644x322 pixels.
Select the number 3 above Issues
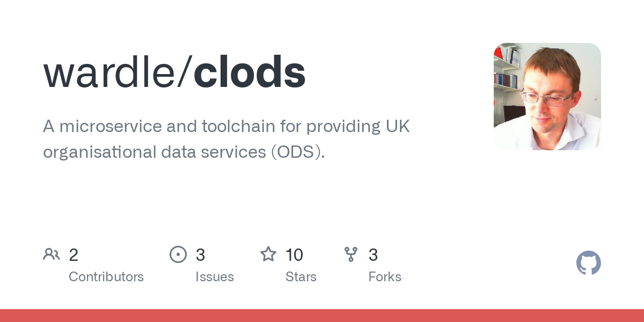[200, 255]
